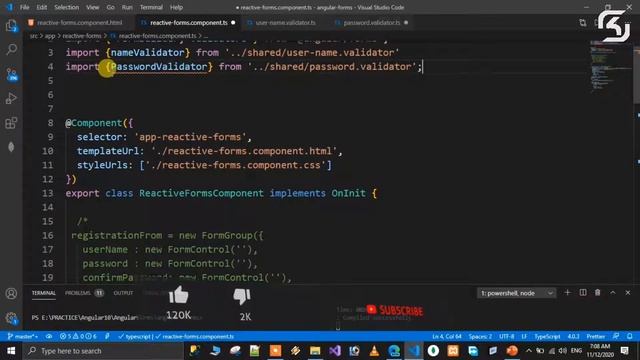The width and height of the screenshot is (640, 360).
Task: Close the terminal panel
Action: point(628,293)
